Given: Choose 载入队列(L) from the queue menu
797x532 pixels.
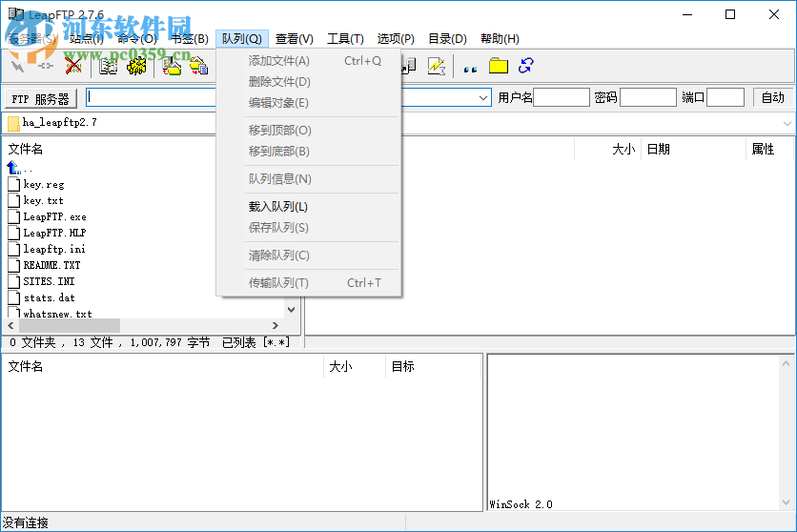Looking at the screenshot, I should (x=309, y=207).
